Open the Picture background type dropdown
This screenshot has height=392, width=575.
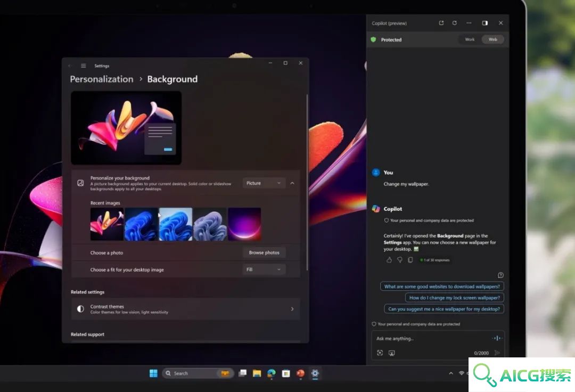pos(264,183)
